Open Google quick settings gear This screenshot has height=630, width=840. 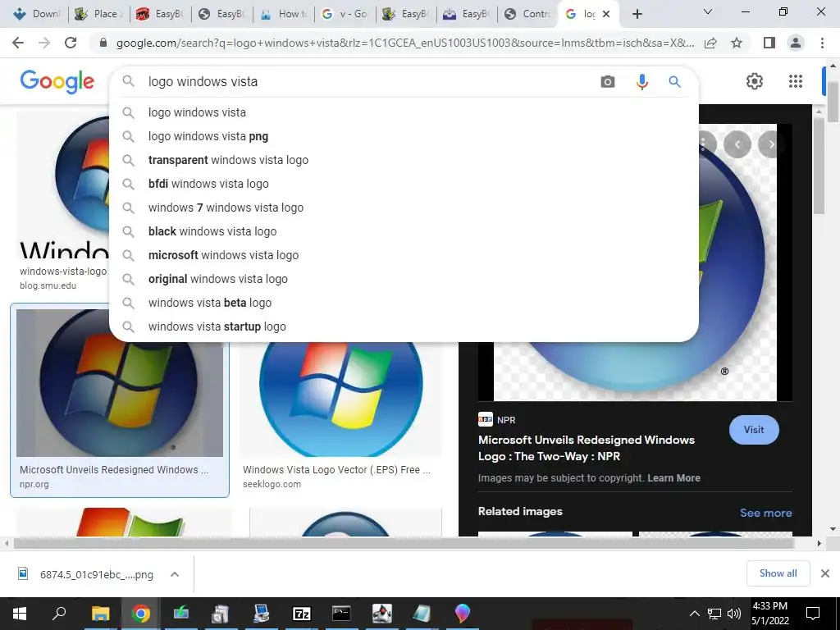tap(755, 81)
